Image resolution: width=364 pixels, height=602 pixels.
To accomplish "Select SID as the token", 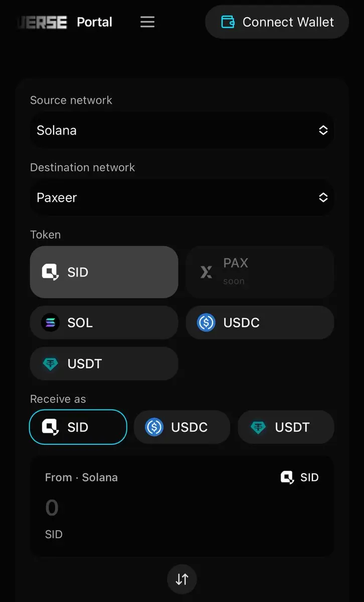I will [x=104, y=272].
